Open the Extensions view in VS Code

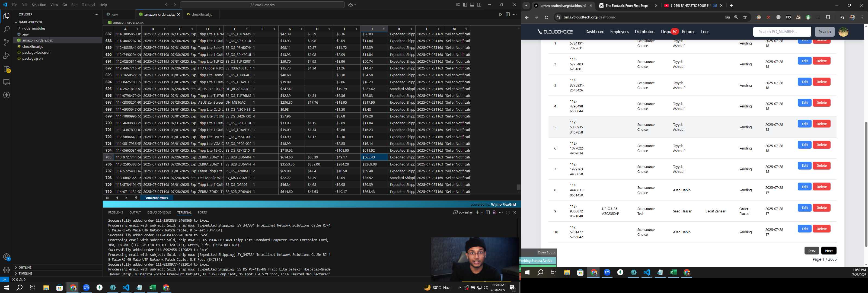7,69
